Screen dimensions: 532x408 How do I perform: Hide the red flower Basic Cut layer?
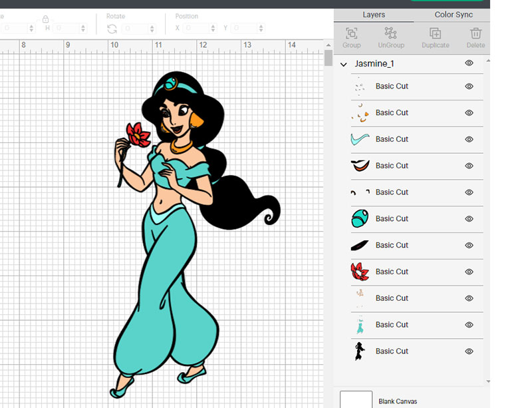[469, 272]
